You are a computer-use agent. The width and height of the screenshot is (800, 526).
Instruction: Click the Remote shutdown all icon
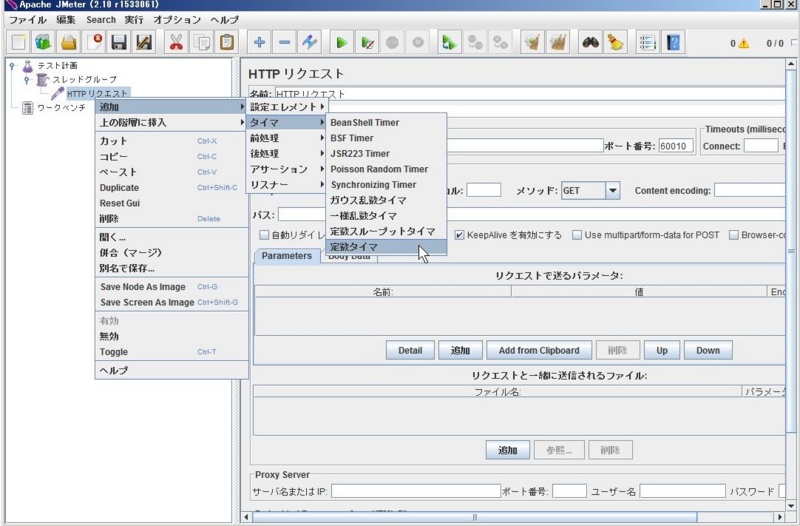click(500, 42)
